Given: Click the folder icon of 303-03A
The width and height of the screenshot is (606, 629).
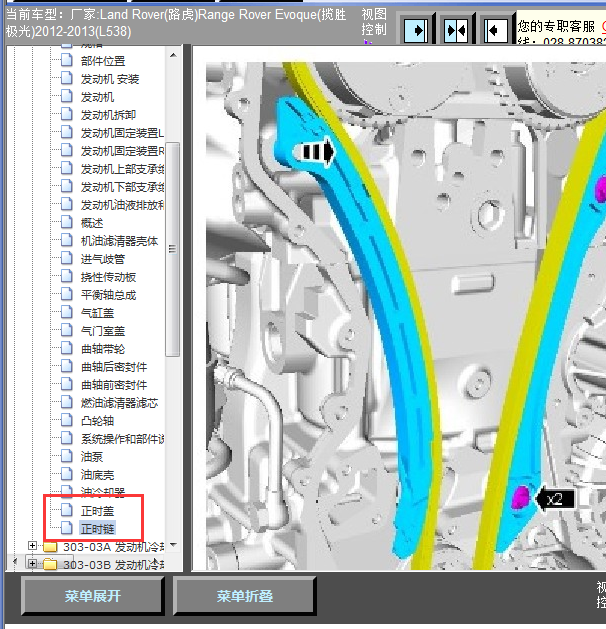Looking at the screenshot, I should coord(50,547).
